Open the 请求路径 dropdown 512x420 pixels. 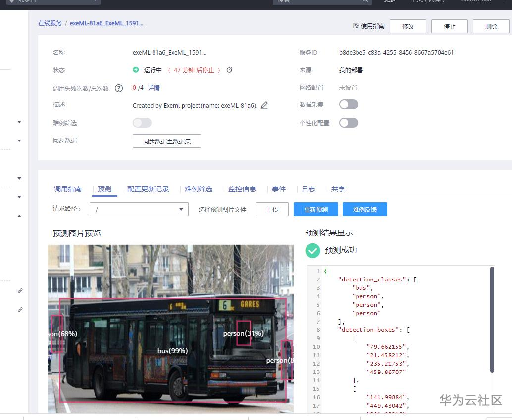139,210
